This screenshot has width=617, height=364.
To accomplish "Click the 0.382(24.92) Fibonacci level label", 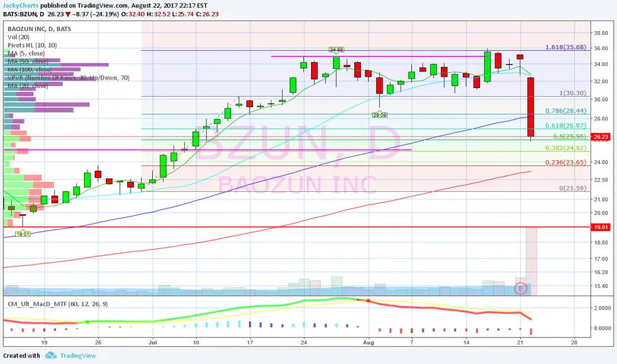I will (x=565, y=148).
